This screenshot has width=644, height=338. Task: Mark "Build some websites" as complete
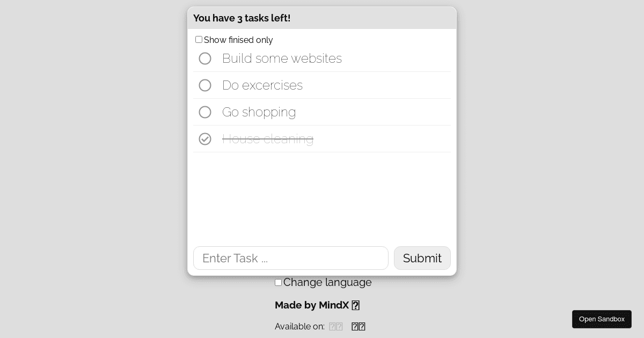click(x=205, y=58)
